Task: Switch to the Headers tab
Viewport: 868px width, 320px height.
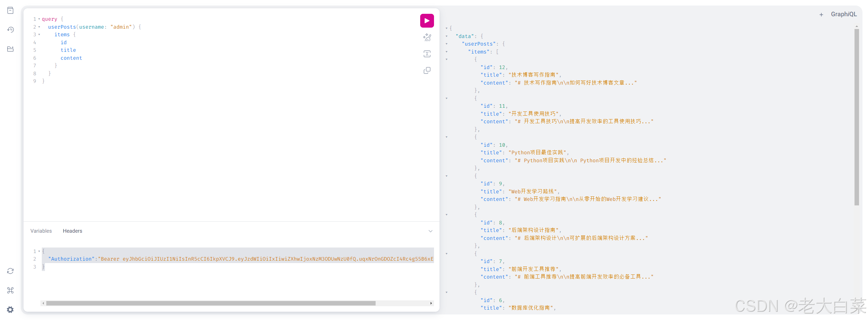Action: pyautogui.click(x=73, y=231)
